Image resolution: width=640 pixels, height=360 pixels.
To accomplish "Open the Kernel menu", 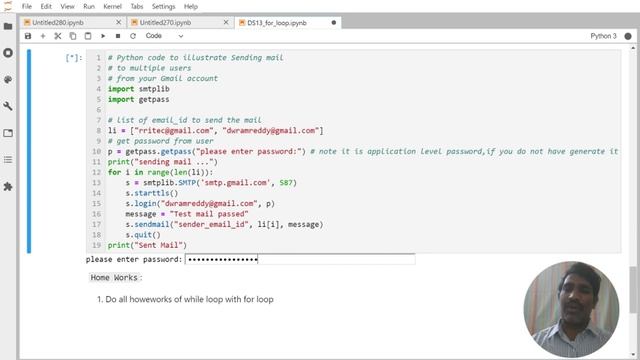I will point(113,7).
